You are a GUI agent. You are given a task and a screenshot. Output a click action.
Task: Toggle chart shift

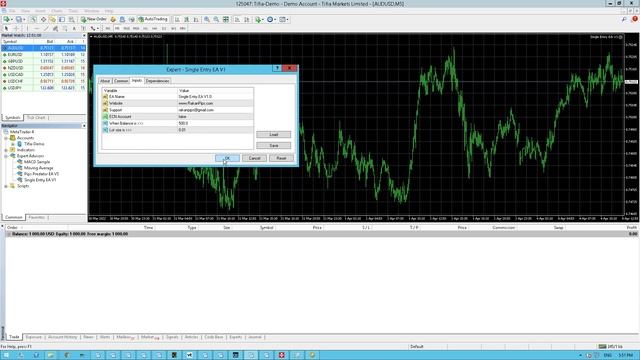[x=247, y=19]
